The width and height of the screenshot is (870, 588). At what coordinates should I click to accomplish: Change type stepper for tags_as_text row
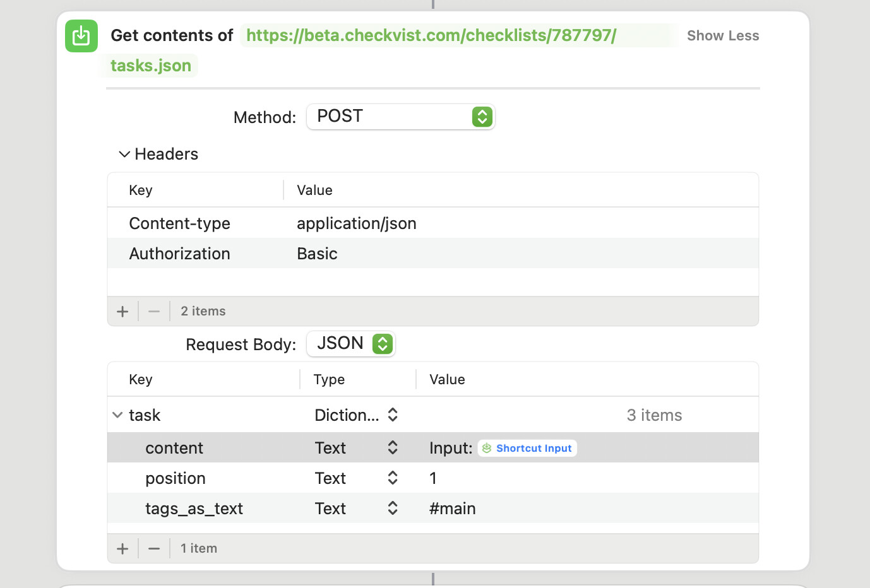[x=392, y=509]
